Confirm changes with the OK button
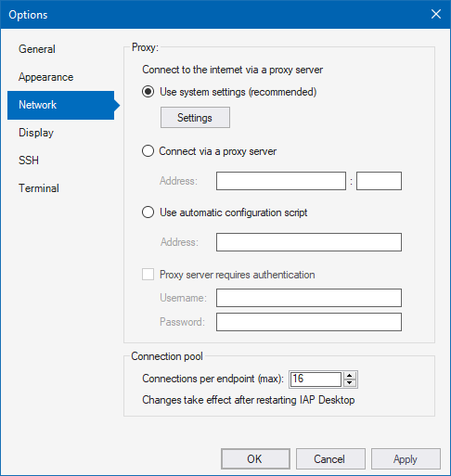 click(x=255, y=459)
